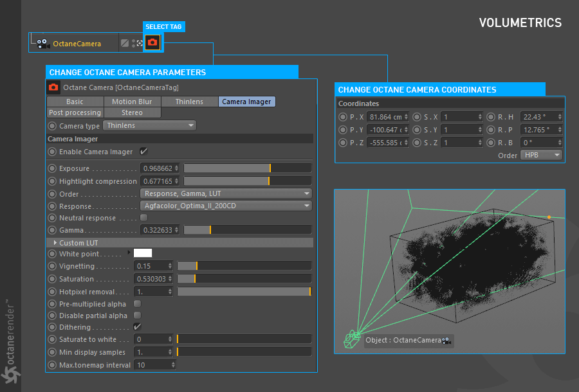
Task: Expand the Custom LUT section
Action: point(55,243)
